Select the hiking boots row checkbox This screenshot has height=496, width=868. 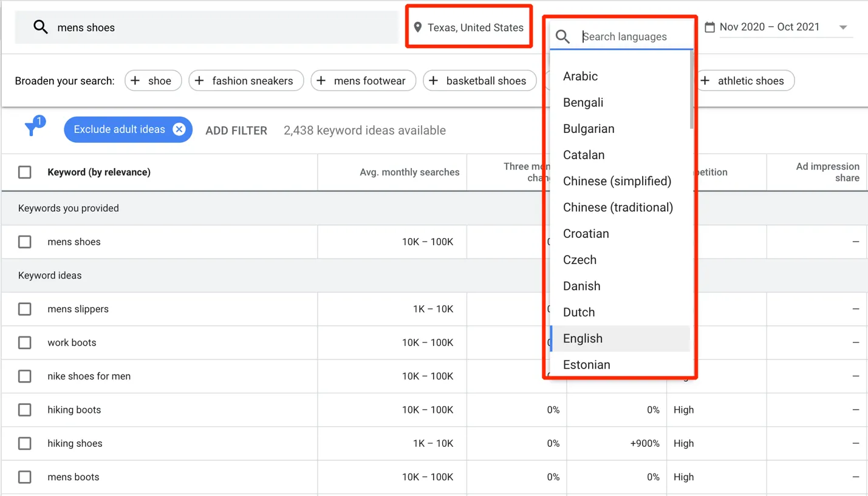pyautogui.click(x=25, y=410)
